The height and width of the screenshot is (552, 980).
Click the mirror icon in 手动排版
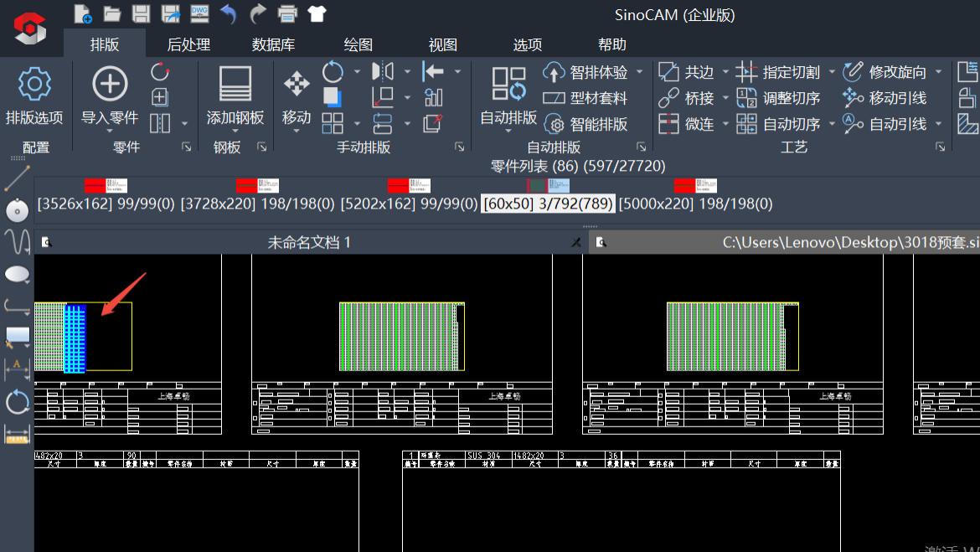point(383,71)
